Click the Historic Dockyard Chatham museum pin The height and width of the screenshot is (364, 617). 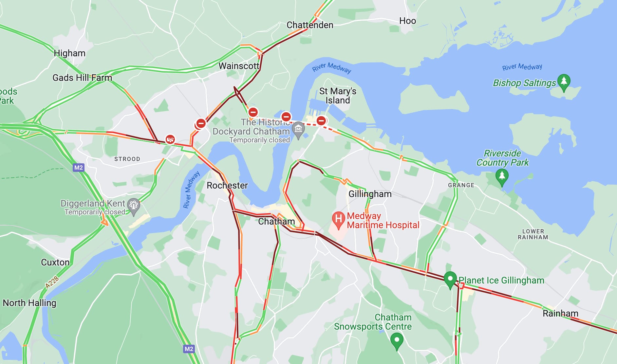click(x=298, y=130)
